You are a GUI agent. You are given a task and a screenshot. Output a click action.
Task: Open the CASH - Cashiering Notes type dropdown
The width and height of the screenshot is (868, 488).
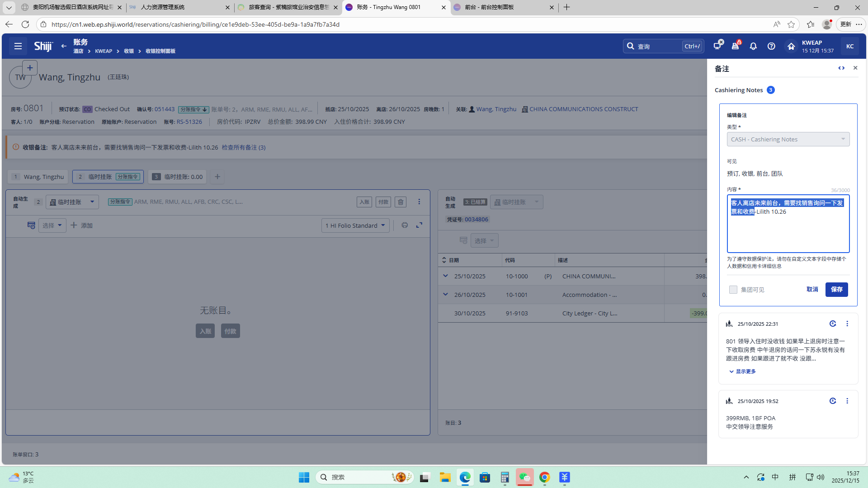788,139
